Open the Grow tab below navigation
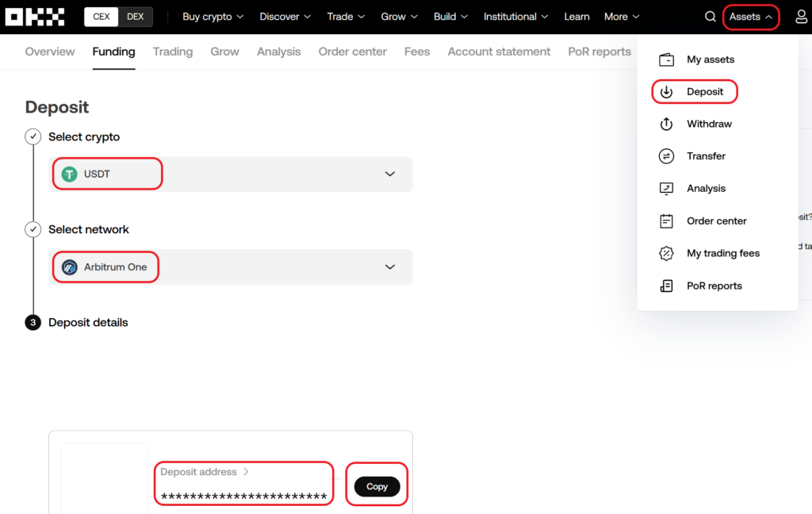This screenshot has width=812, height=514. (224, 52)
